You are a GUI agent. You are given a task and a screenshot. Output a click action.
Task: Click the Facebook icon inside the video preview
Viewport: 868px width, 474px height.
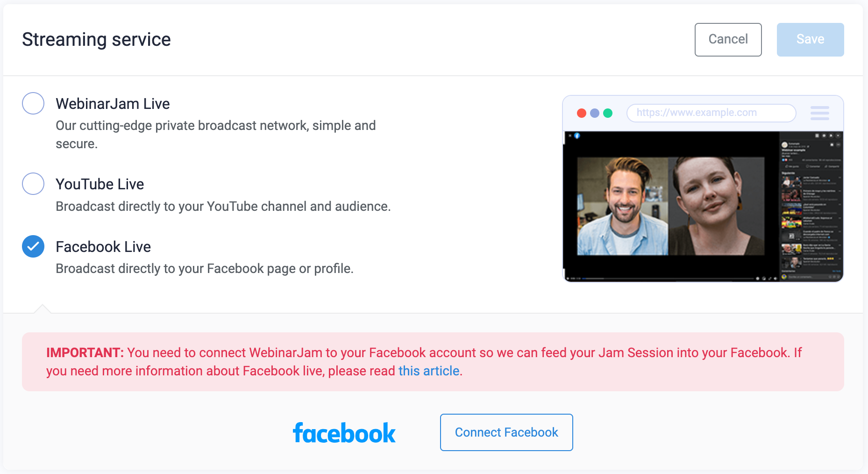click(x=578, y=135)
